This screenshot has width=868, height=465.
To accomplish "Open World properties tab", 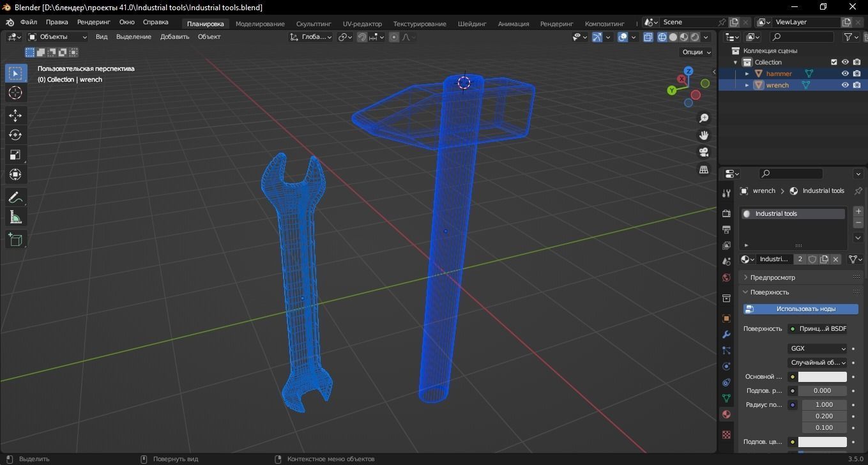I will point(726,277).
